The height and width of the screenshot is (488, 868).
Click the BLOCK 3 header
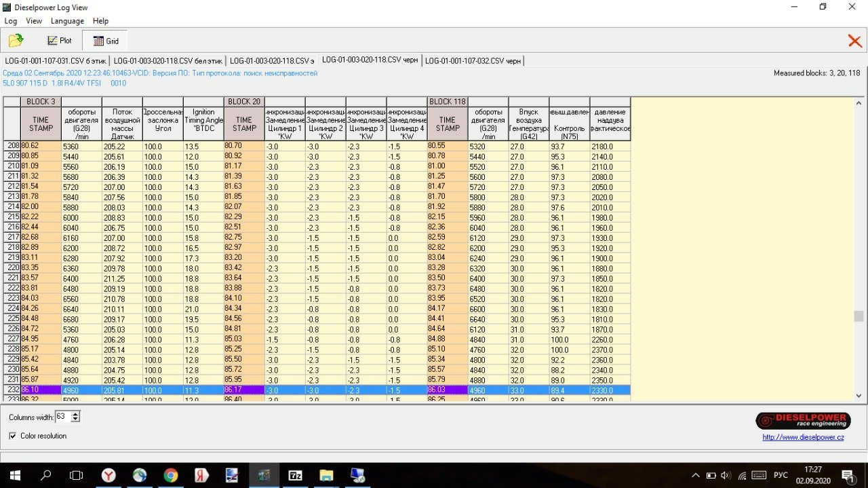coord(41,102)
